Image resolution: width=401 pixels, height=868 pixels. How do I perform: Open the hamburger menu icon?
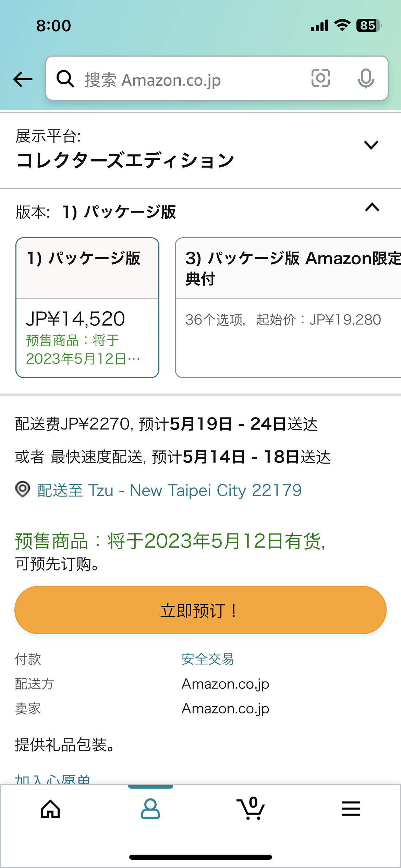(x=351, y=808)
